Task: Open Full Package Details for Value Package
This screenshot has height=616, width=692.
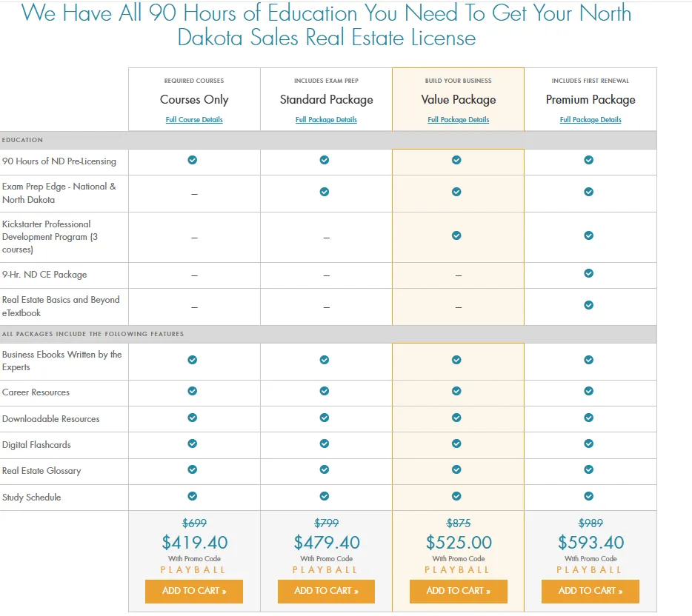Action: point(458,119)
